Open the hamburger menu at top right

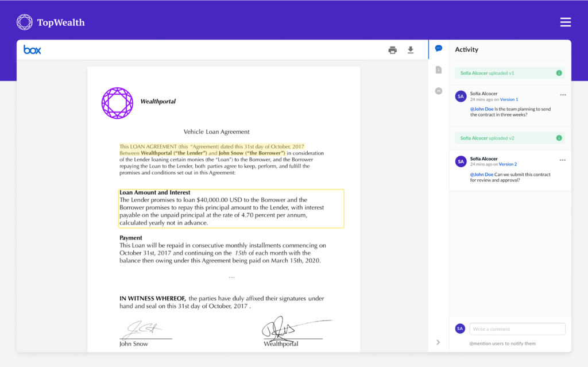[x=566, y=22]
